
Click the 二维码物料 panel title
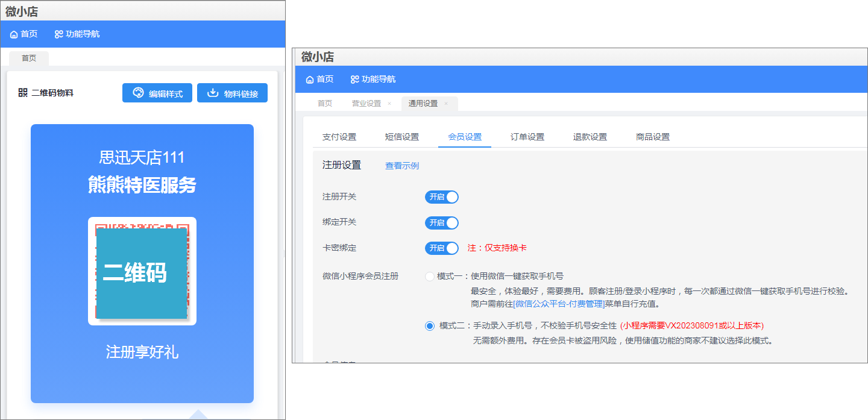[52, 93]
